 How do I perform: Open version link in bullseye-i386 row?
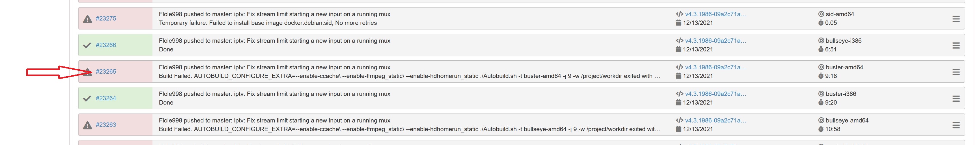(715, 41)
